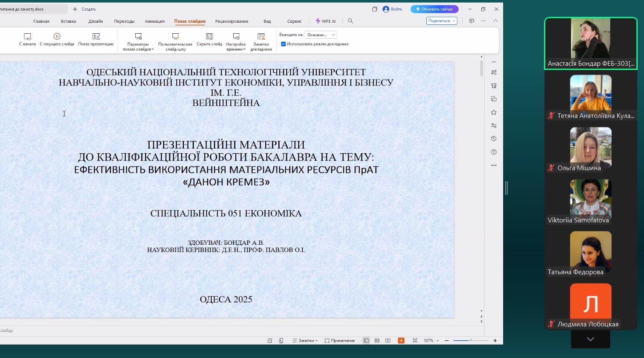This screenshot has width=644, height=358.
Task: Play from current slide (С текущего слайда)
Action: coord(57,39)
